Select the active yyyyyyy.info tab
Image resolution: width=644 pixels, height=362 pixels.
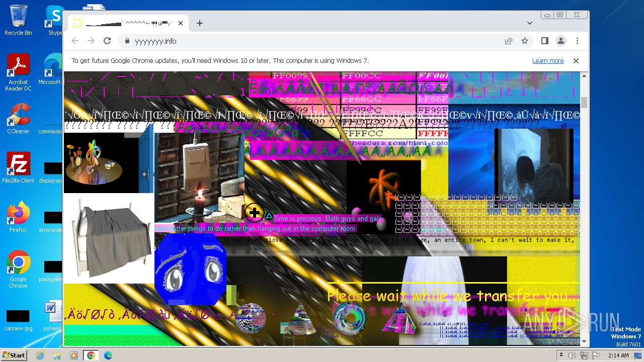coord(128,23)
